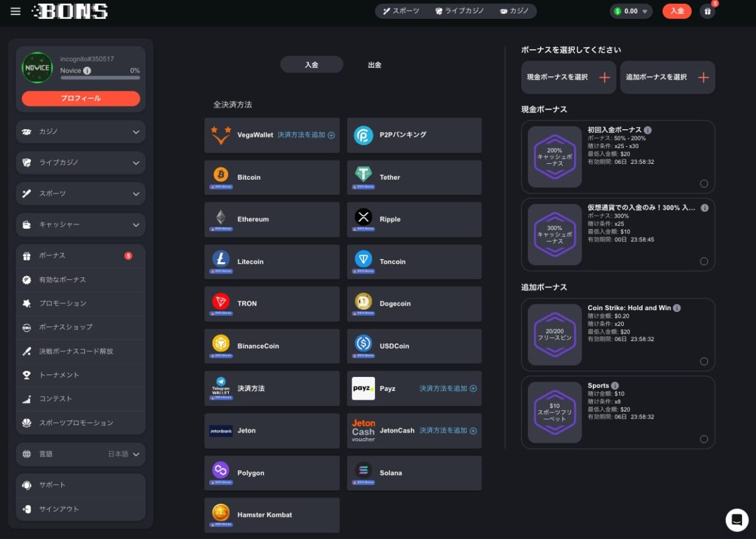Select the Jeton Cash voucher logo
Viewport: 756px width, 539px height.
[364, 431]
